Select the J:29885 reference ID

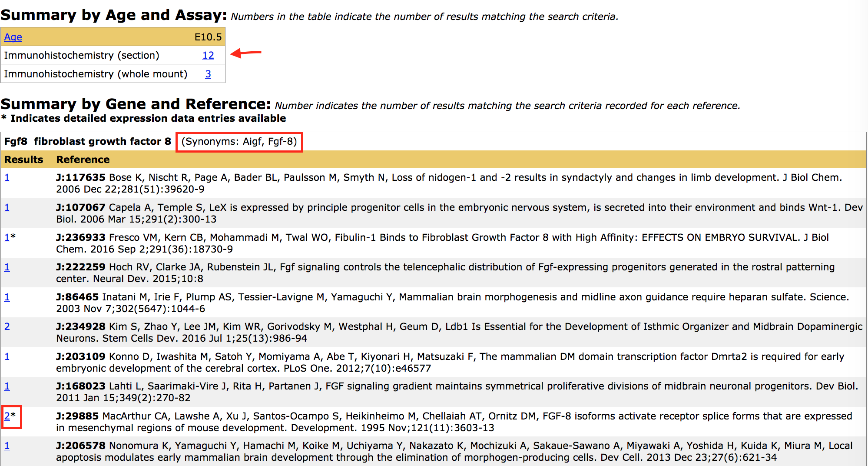point(77,416)
